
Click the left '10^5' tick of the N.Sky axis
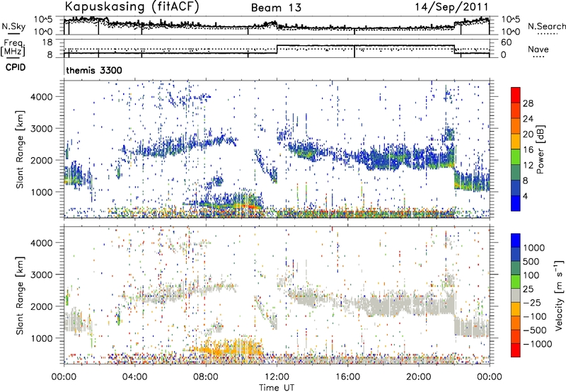coord(44,19)
